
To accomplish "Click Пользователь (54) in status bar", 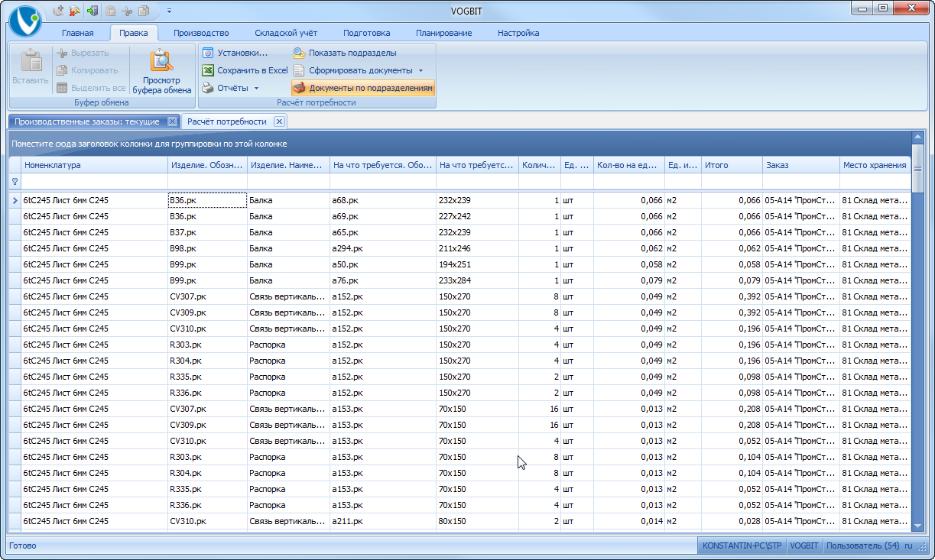I will [x=862, y=545].
